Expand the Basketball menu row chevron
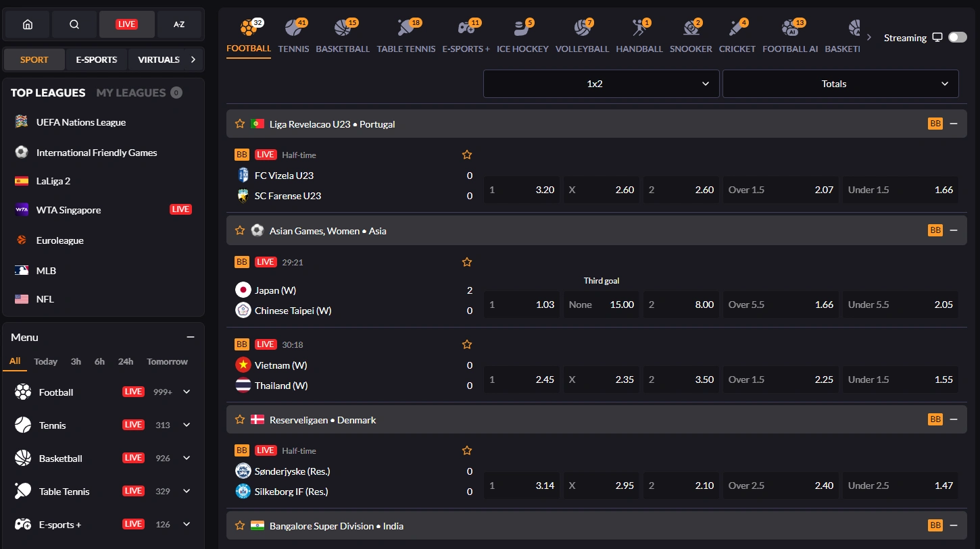 pyautogui.click(x=187, y=458)
